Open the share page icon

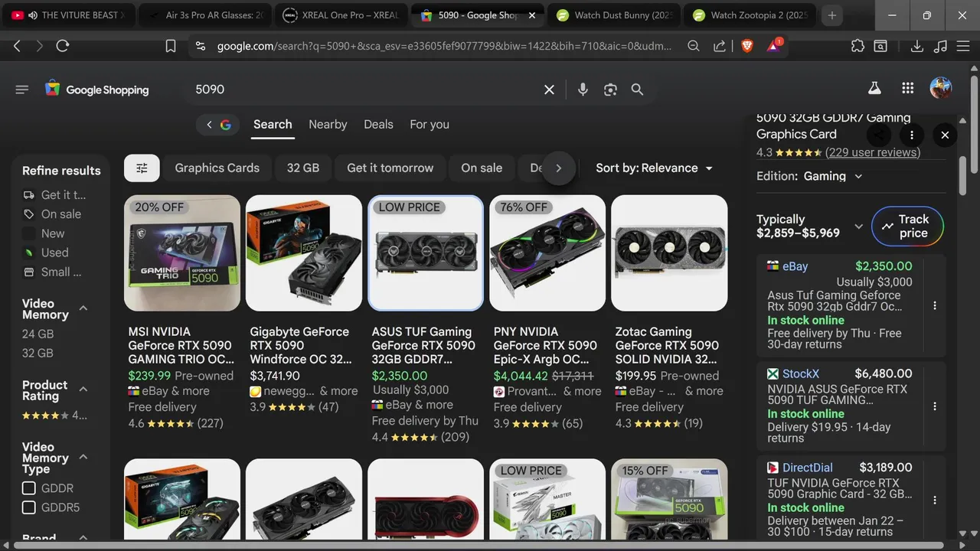(x=719, y=46)
